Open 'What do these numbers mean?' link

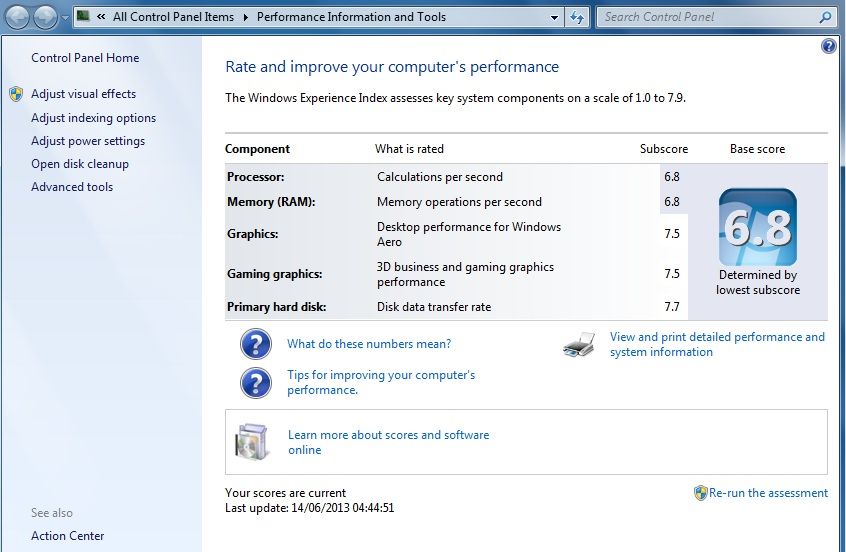tap(369, 344)
